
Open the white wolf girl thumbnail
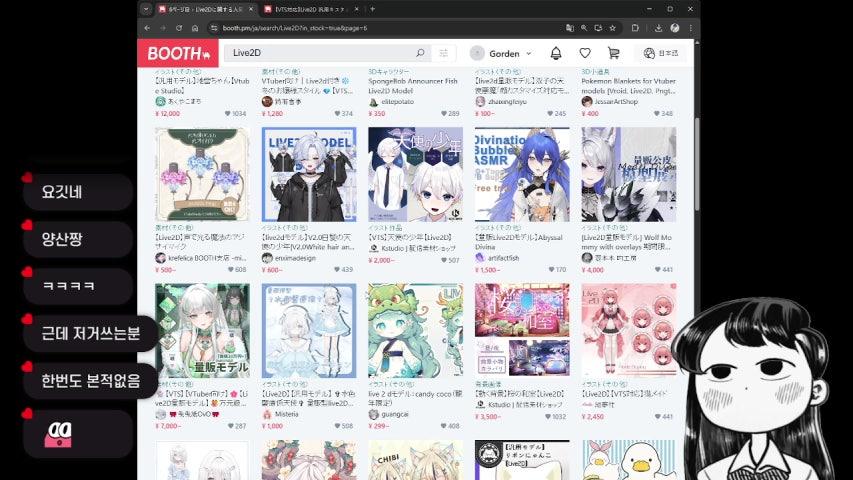tap(629, 174)
